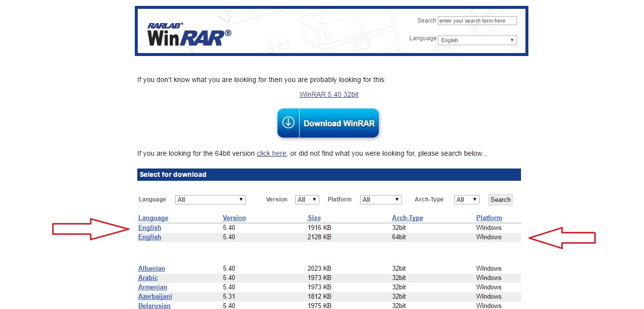Click the '1916 KB' size cell
This screenshot has width=644, height=309.
320,227
